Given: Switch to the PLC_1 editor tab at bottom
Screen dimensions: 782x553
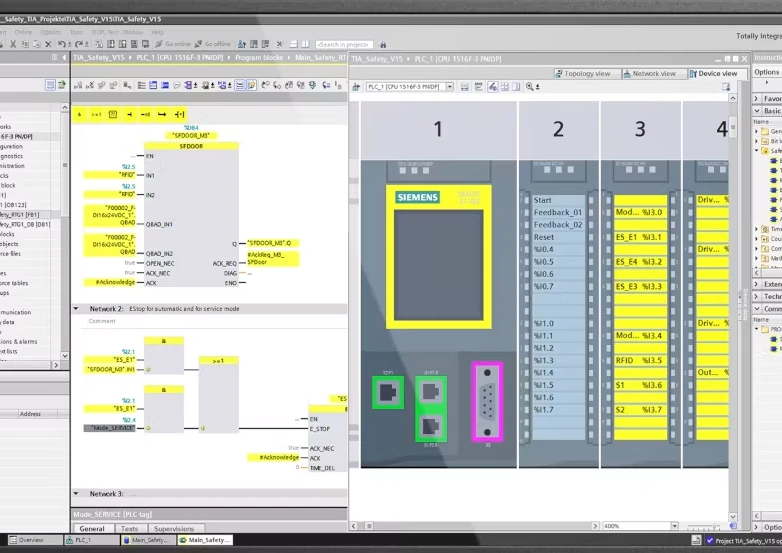Looking at the screenshot, I should (92, 540).
